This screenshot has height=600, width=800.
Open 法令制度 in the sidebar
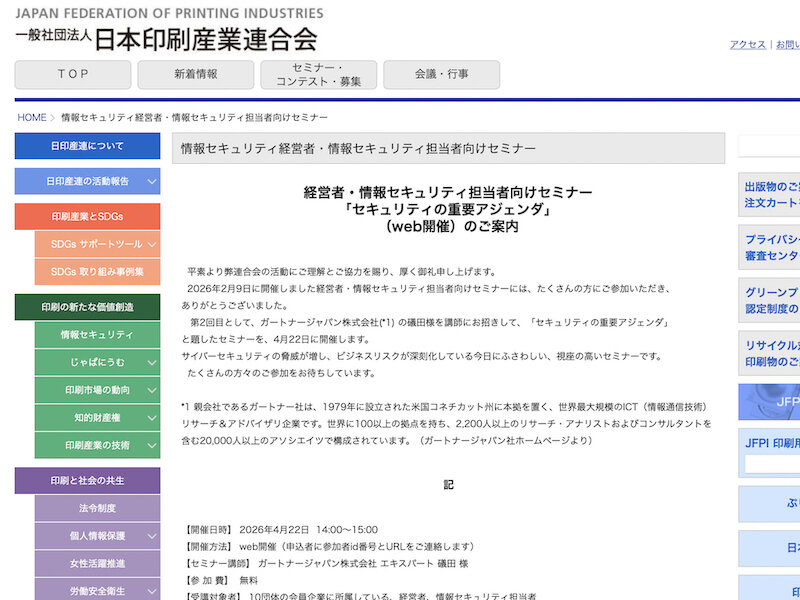[x=97, y=508]
